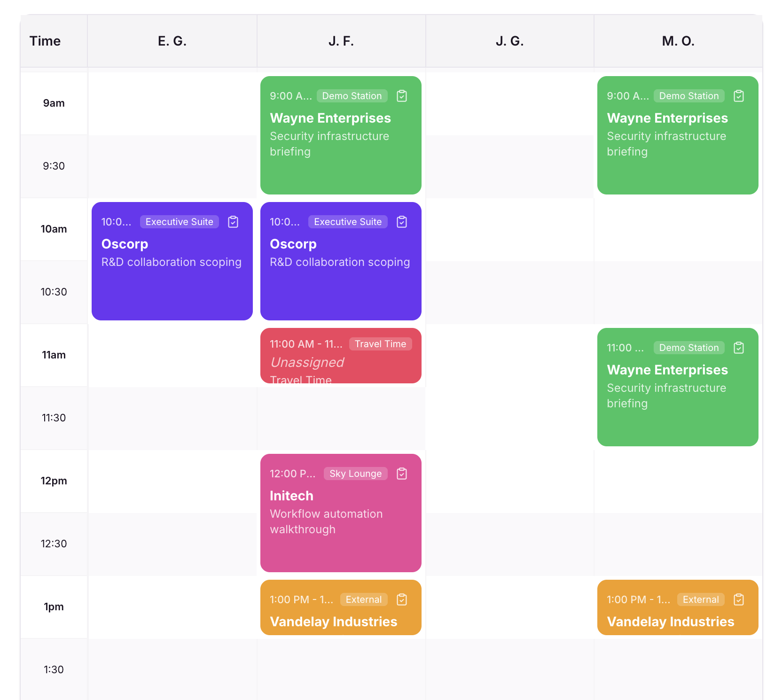Open Oscorp title in J. F. column
The width and height of the screenshot is (782, 700).
coord(293,244)
